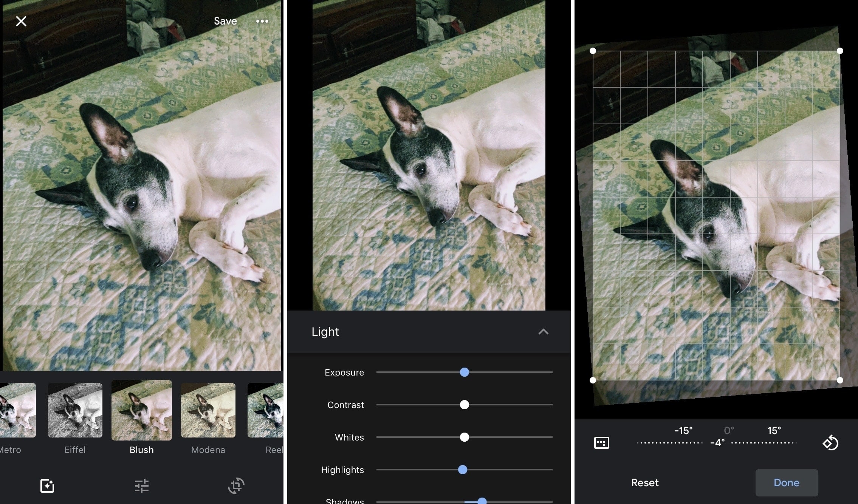
Task: Open the crop and rotate tab icon
Action: point(236,486)
